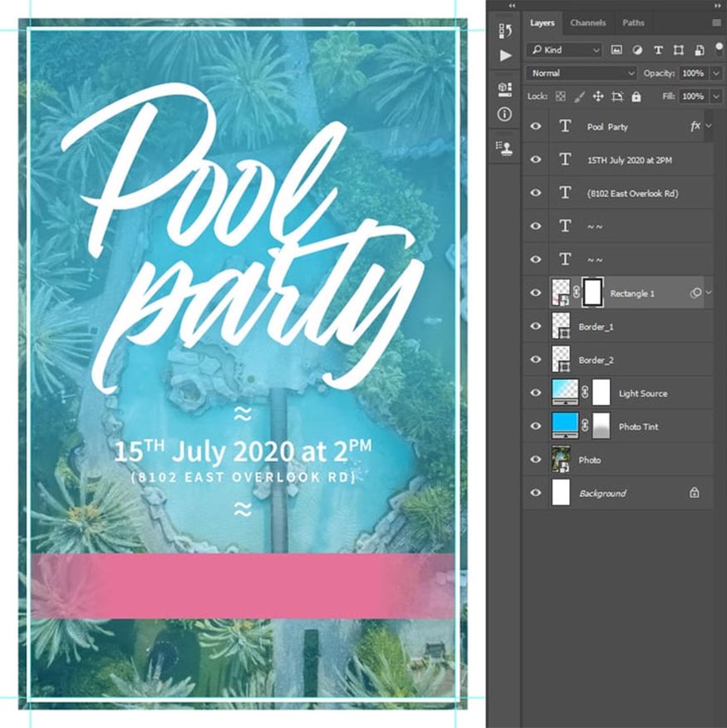
Task: Click the Fill 100% input field
Action: pyautogui.click(x=693, y=96)
